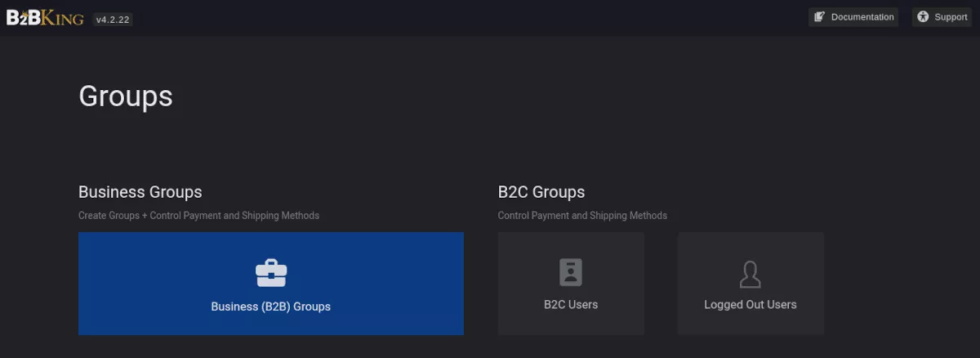
Task: Click the 'Logged Out Users' label text
Action: 751,305
